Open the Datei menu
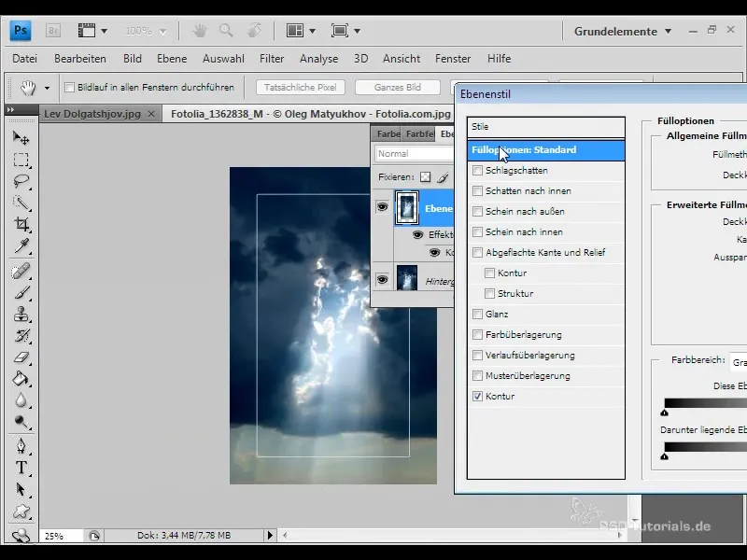747x560 pixels. click(x=25, y=59)
